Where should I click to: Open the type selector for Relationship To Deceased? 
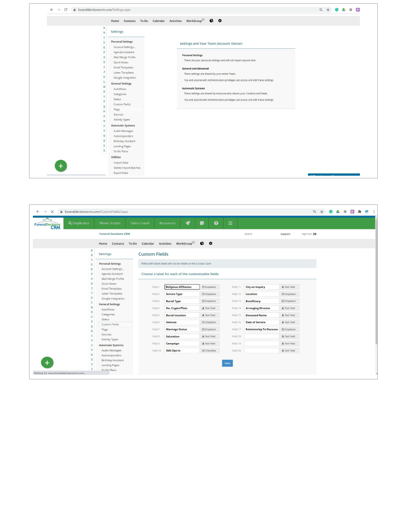289,329
